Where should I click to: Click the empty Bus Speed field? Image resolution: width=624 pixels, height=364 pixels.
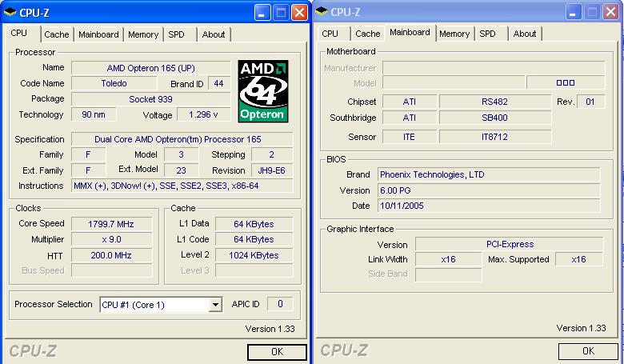[x=111, y=270]
